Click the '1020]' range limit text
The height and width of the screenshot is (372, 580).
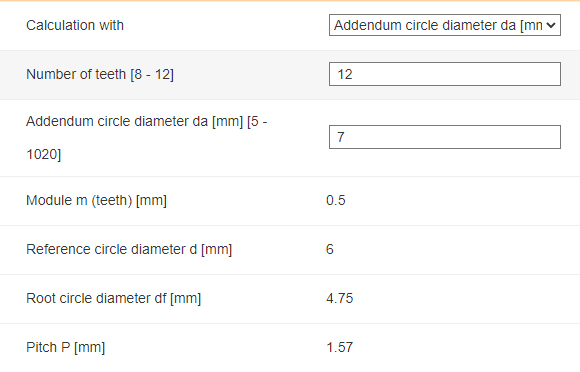click(x=44, y=154)
